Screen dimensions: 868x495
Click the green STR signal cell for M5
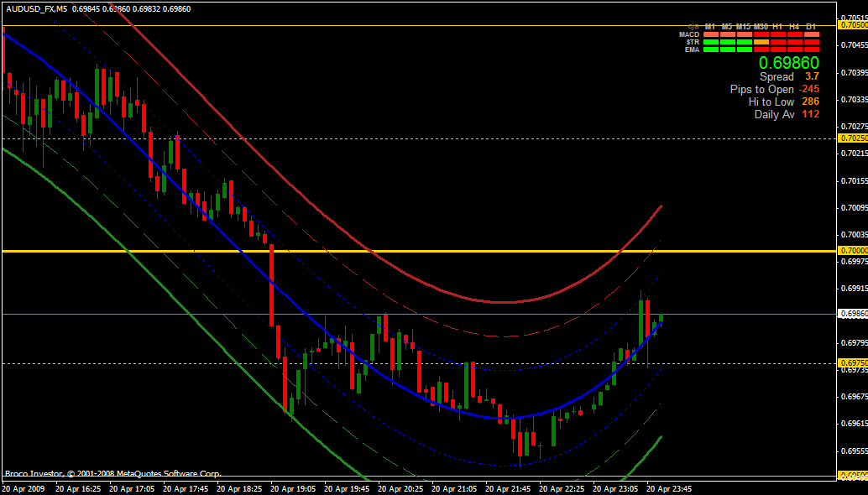pyautogui.click(x=728, y=42)
